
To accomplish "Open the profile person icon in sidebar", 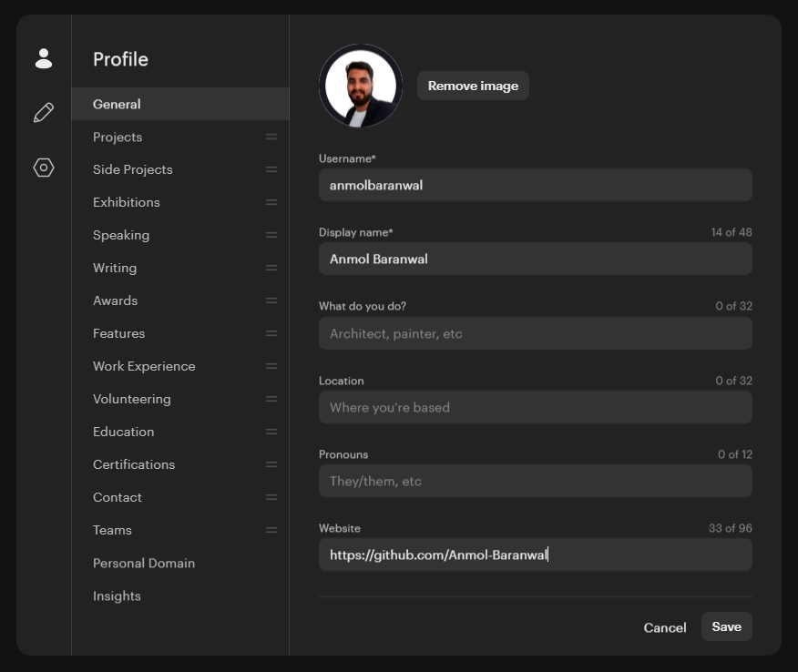I will coord(44,58).
